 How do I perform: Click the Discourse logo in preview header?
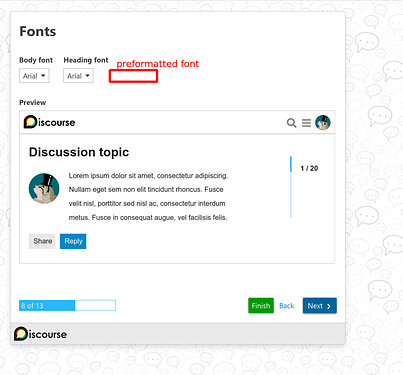click(49, 122)
